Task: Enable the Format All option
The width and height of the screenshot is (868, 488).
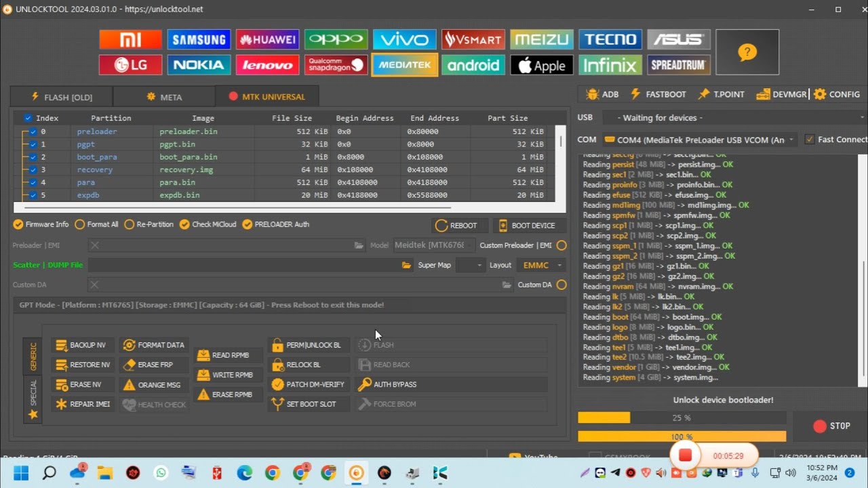Action: [x=80, y=224]
